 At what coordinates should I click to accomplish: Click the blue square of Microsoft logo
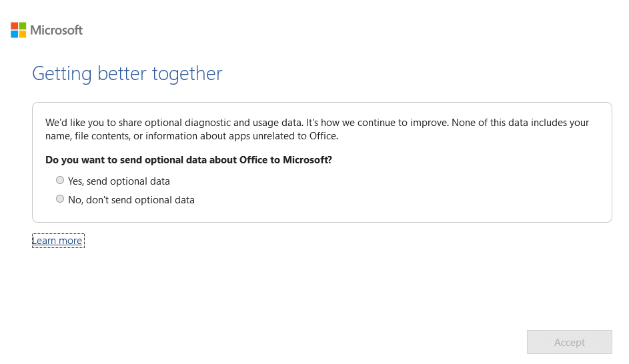coord(14,34)
